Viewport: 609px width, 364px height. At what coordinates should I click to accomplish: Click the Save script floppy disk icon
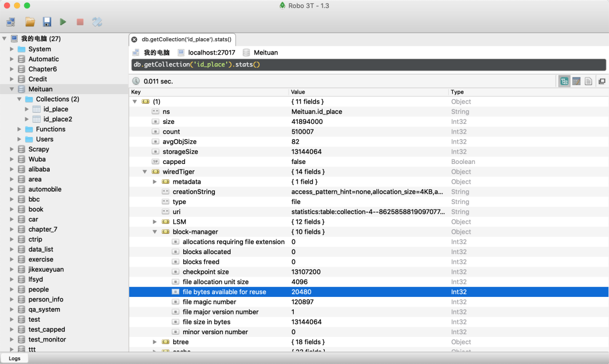(x=47, y=22)
